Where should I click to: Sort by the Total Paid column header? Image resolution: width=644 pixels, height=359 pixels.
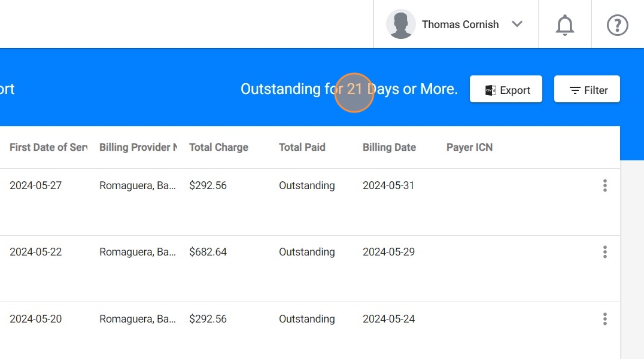302,147
